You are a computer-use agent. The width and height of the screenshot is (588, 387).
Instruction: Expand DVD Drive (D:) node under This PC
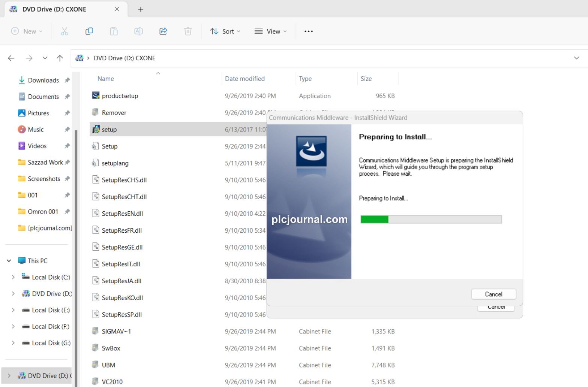tap(13, 294)
